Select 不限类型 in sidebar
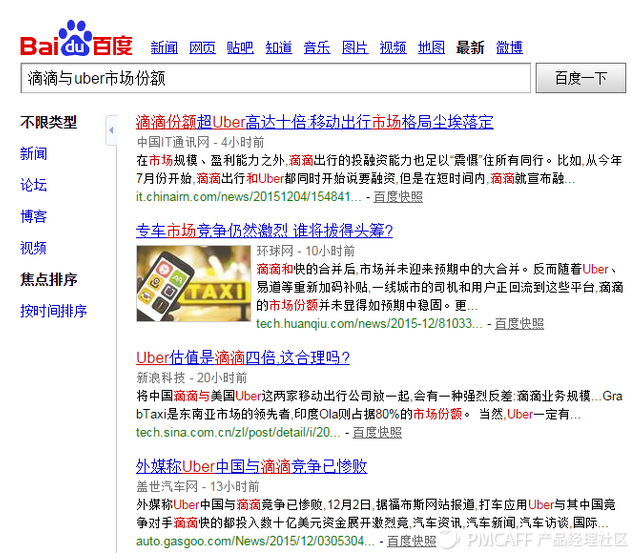 point(48,122)
